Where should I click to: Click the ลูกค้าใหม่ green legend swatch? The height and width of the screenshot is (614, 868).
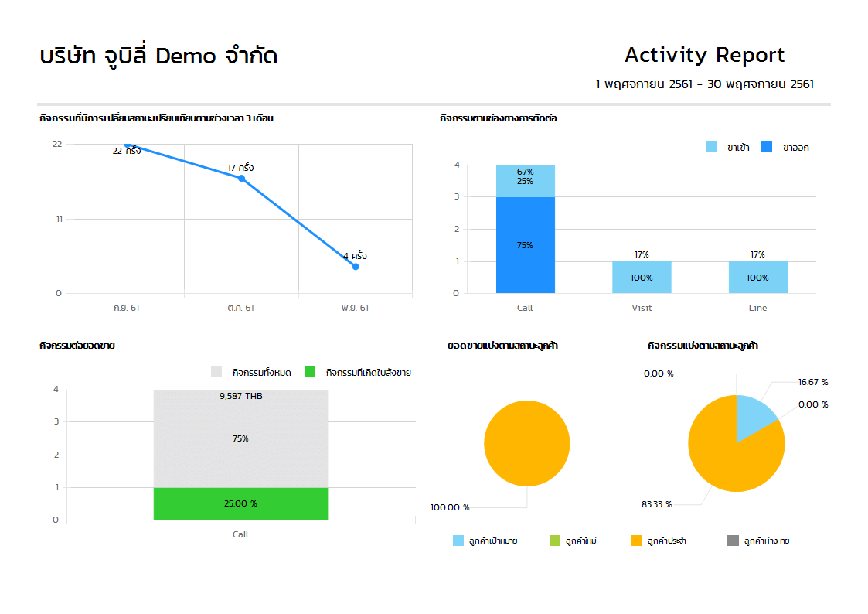[554, 541]
